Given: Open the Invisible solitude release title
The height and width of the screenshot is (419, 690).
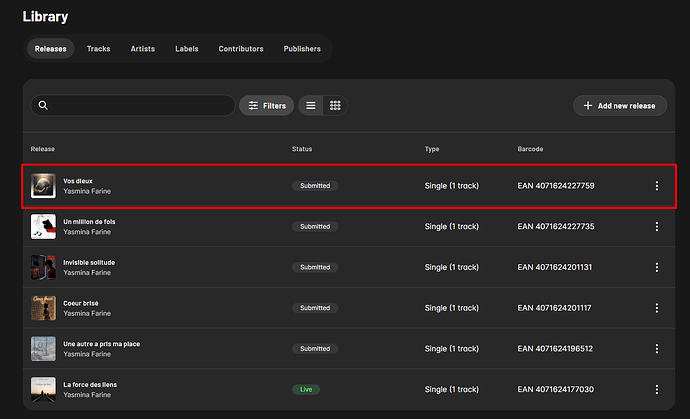Looking at the screenshot, I should click(89, 262).
